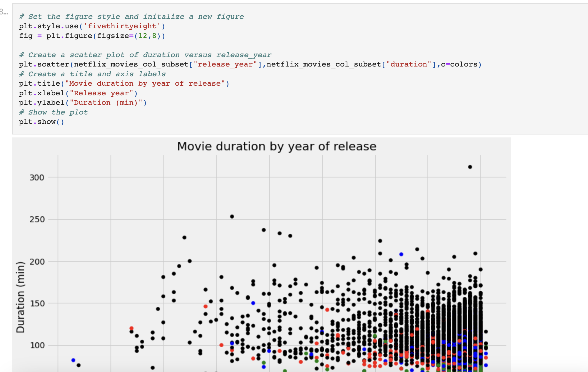This screenshot has height=372, width=588.
Task: Click the '# Show the plot' comment
Action: point(53,112)
